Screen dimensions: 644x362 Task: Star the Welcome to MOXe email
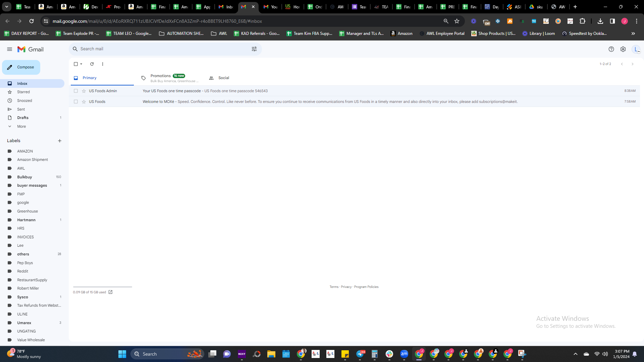coord(84,102)
